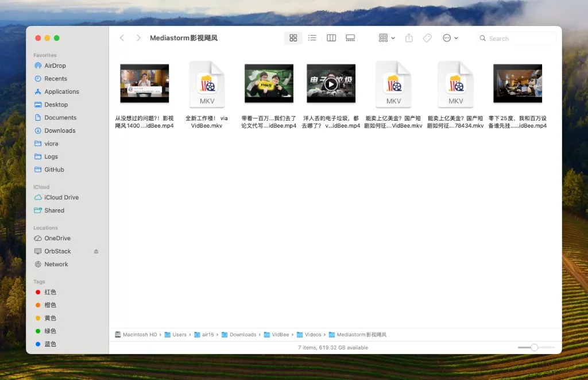Screen dimensions: 588x380
Task: Click the Share icon in the toolbar
Action: [409, 38]
